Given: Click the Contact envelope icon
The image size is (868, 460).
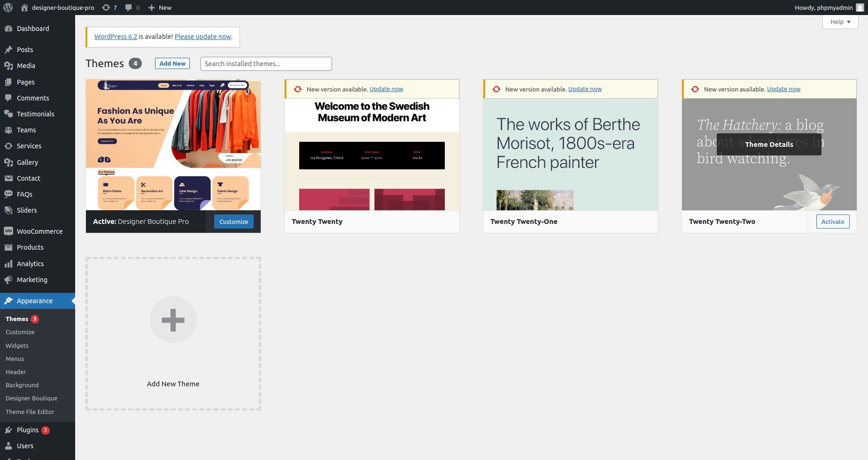Looking at the screenshot, I should [8, 178].
